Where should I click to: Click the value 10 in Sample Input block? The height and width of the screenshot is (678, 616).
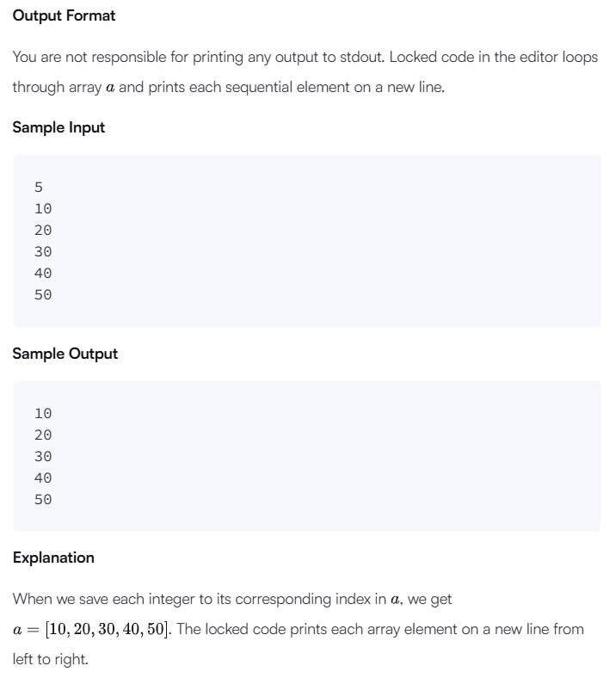point(43,209)
